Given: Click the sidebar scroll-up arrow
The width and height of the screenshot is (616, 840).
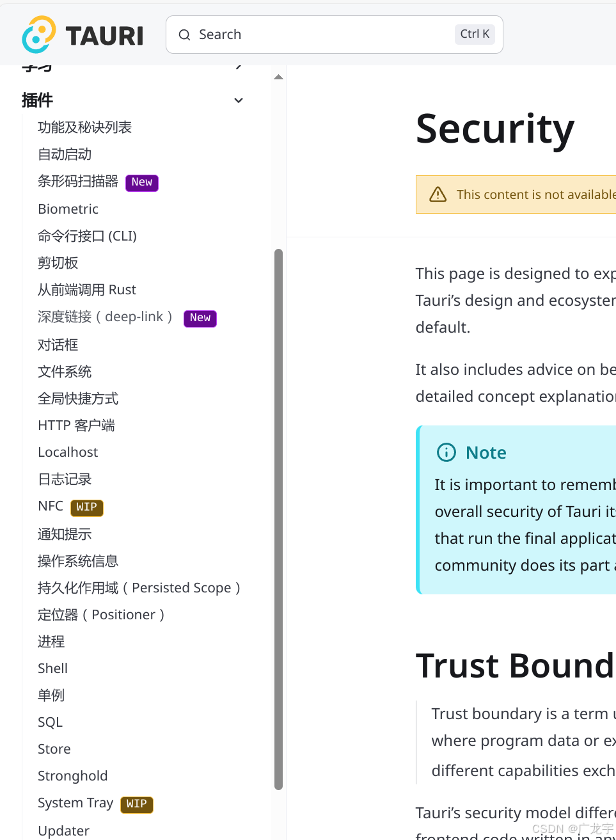Looking at the screenshot, I should point(278,77).
